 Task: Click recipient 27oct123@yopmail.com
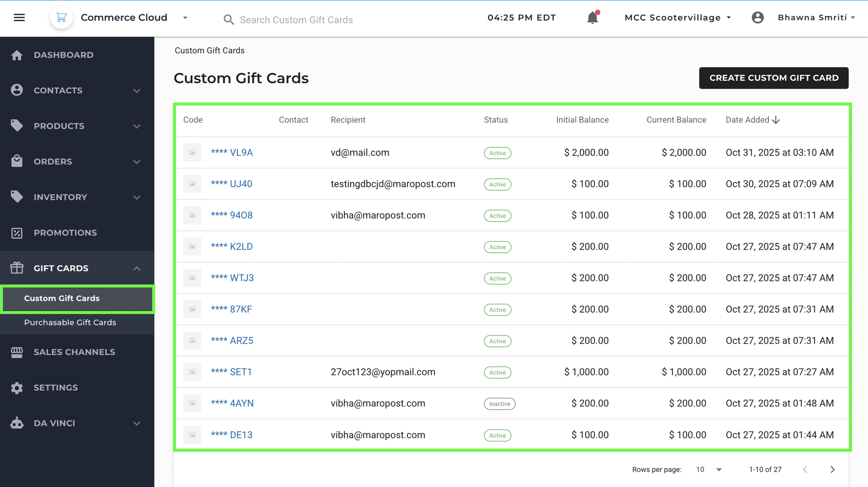coord(383,372)
